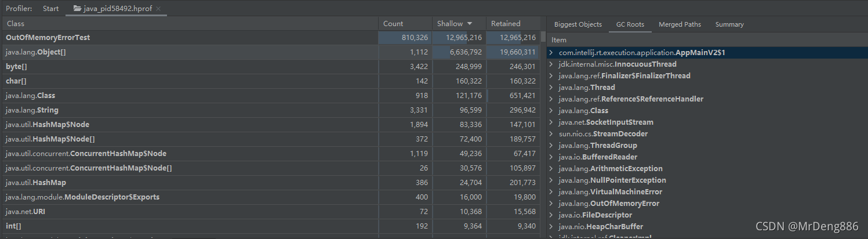The width and height of the screenshot is (868, 239).
Task: Close the java_pid58492.hprof tab
Action: click(159, 9)
